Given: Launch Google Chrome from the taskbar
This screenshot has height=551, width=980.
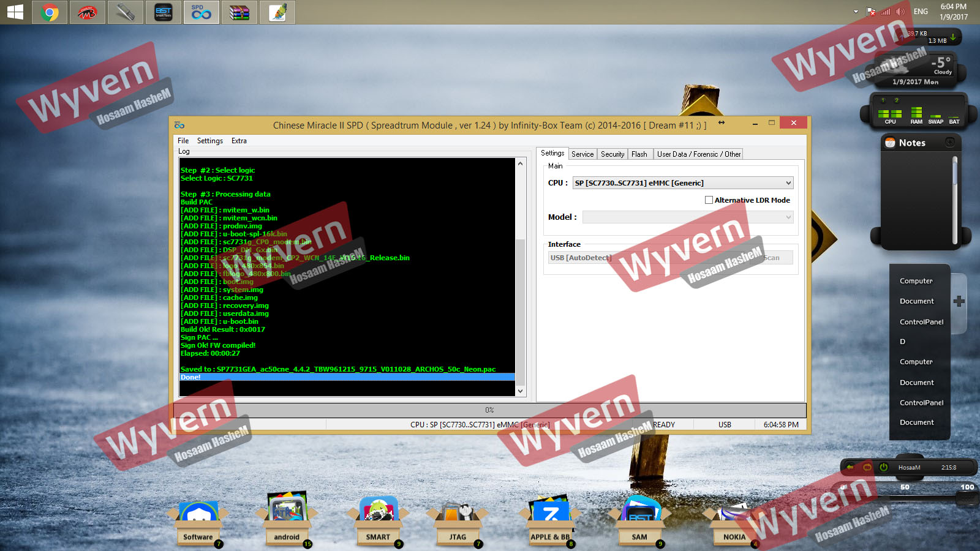Looking at the screenshot, I should 50,12.
